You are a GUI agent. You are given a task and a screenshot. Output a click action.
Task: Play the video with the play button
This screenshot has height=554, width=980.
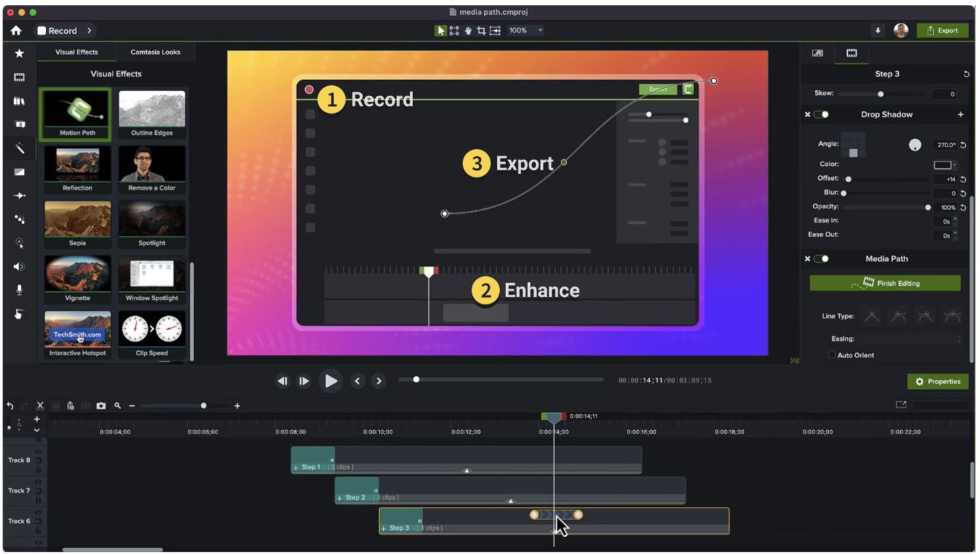click(x=330, y=381)
